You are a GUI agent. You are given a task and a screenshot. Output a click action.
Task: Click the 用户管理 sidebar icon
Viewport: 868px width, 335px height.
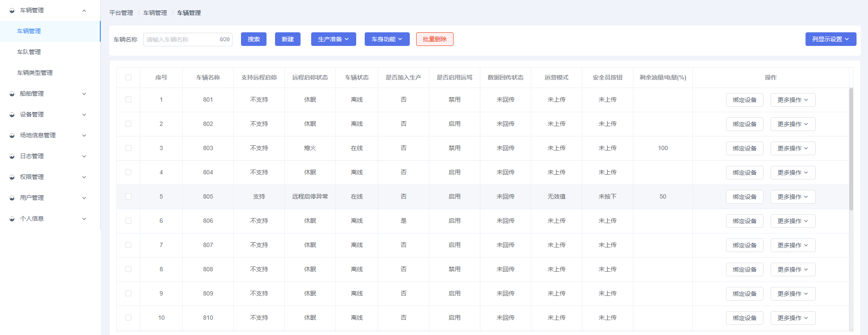12,198
